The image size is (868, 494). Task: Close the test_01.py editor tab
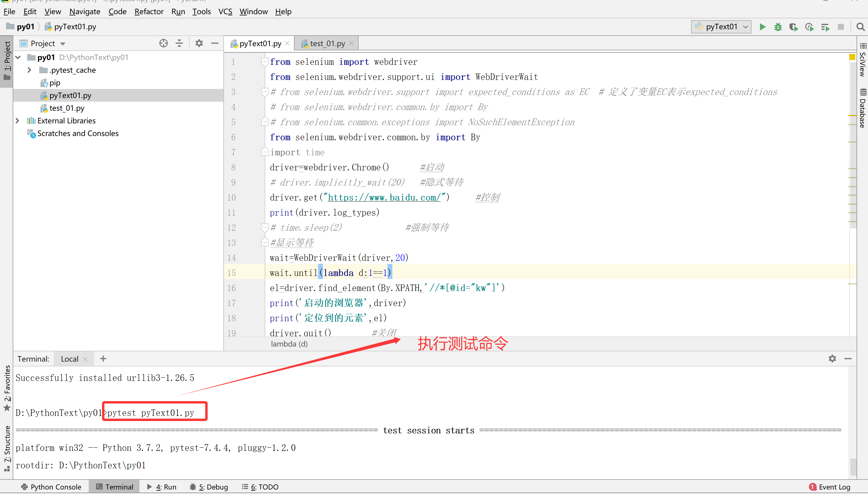tap(351, 43)
